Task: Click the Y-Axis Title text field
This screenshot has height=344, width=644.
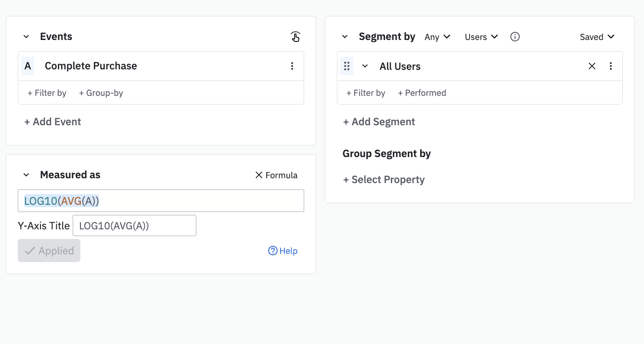Action: point(134,225)
